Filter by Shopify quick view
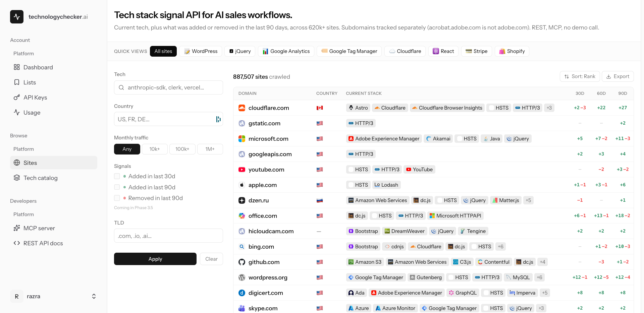Screen dimensions: 644x313 512,51
